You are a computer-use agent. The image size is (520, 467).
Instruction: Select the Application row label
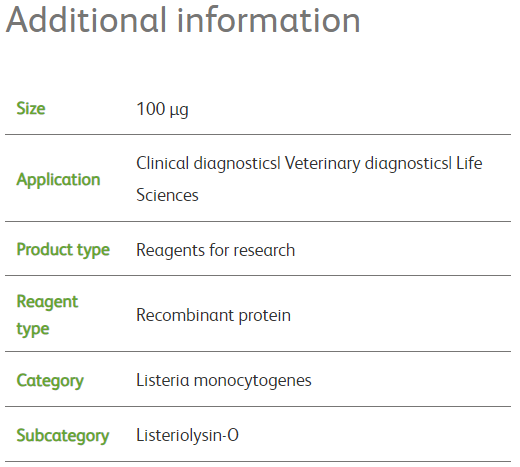coord(58,180)
